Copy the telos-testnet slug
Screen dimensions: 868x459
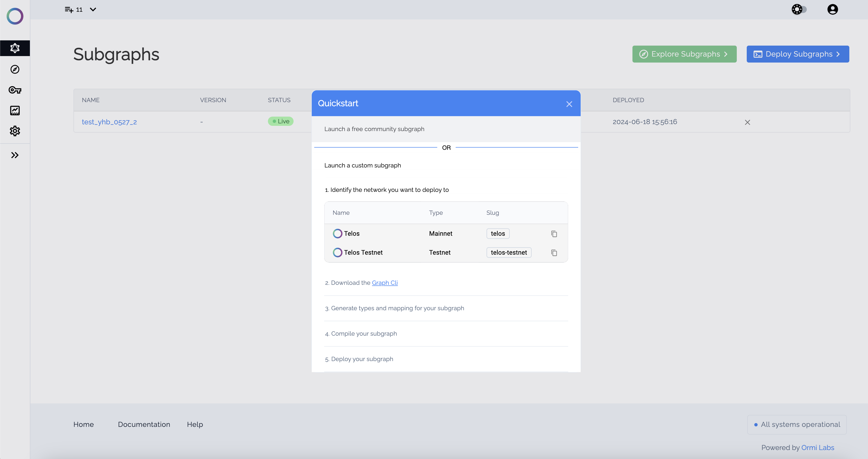(554, 253)
